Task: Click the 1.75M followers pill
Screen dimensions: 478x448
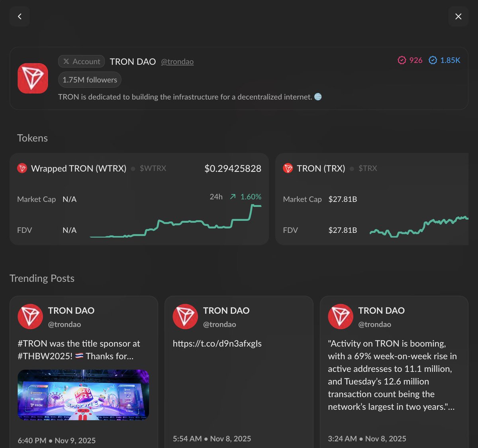Action: [x=90, y=80]
